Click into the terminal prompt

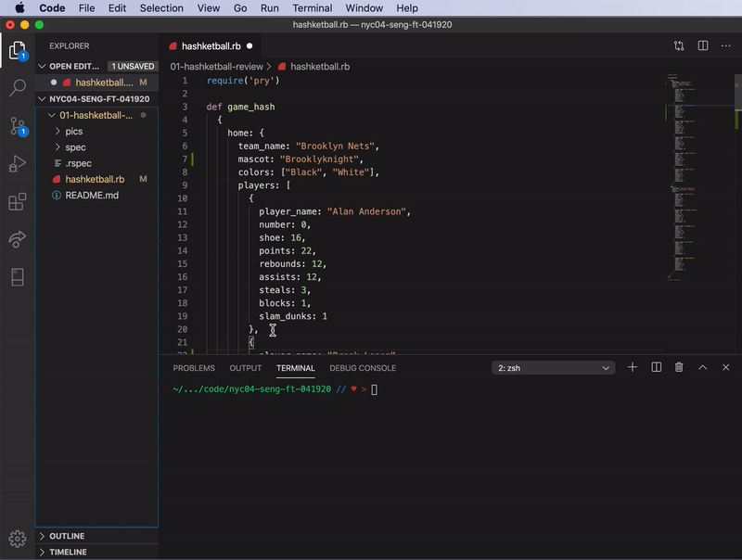pyautogui.click(x=375, y=389)
